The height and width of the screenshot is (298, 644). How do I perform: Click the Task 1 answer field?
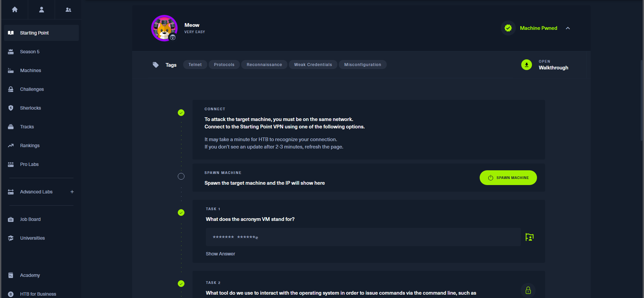(363, 237)
